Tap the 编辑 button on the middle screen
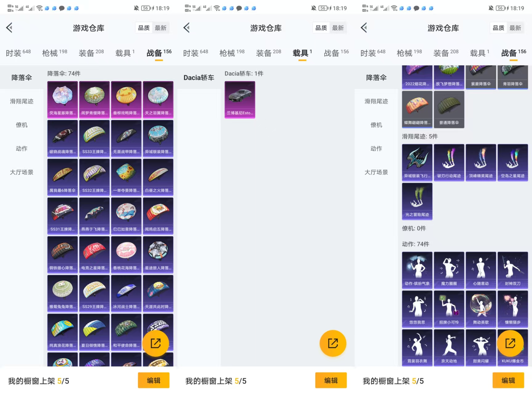Screen dimensions: 532x394 click(331, 380)
